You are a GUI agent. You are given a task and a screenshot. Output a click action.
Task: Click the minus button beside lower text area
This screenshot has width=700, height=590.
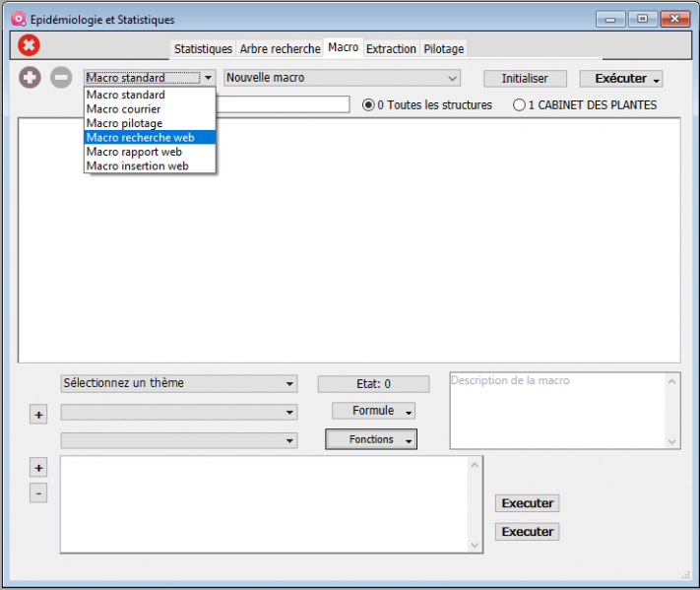[38, 492]
